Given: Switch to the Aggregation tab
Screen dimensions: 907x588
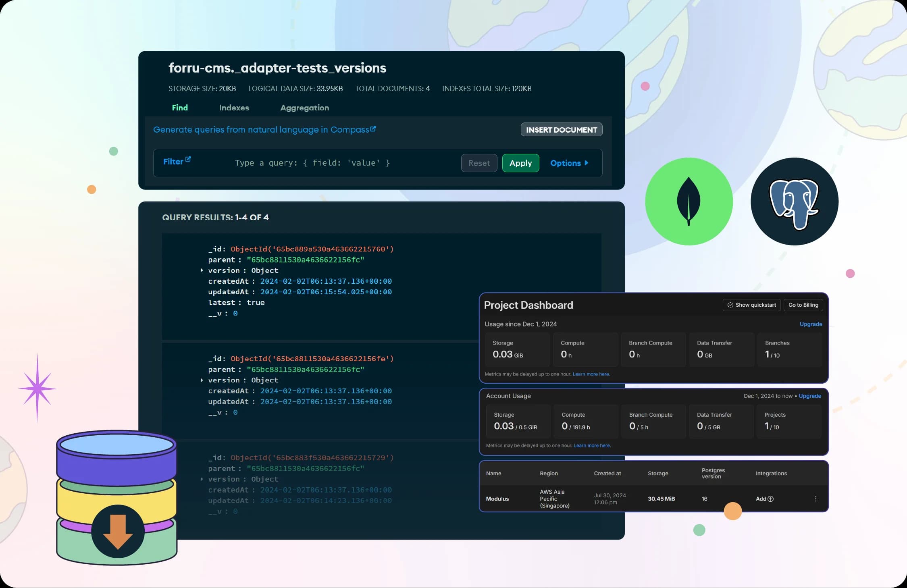Looking at the screenshot, I should [x=304, y=108].
